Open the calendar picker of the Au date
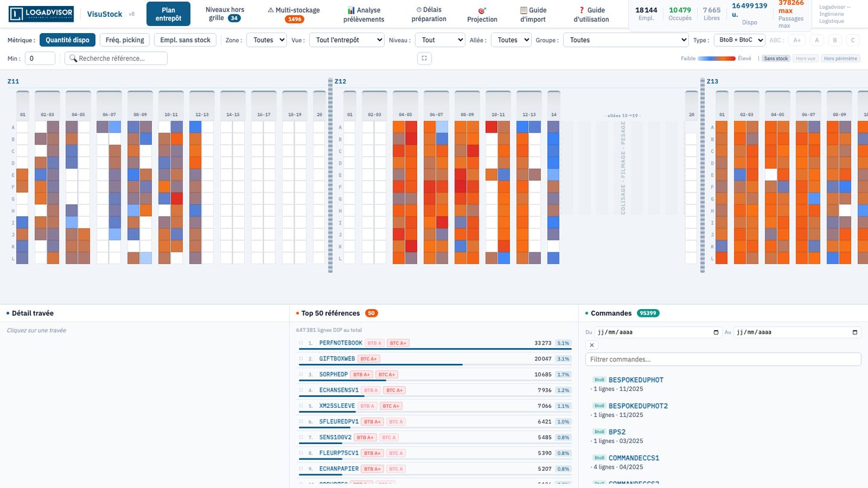 point(855,332)
